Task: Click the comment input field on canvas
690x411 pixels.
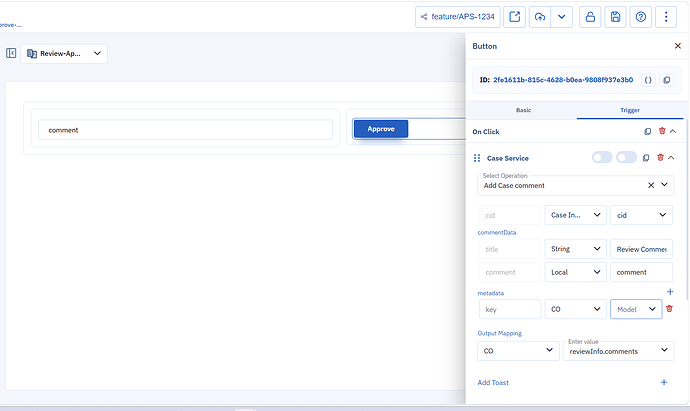Action: coord(185,130)
